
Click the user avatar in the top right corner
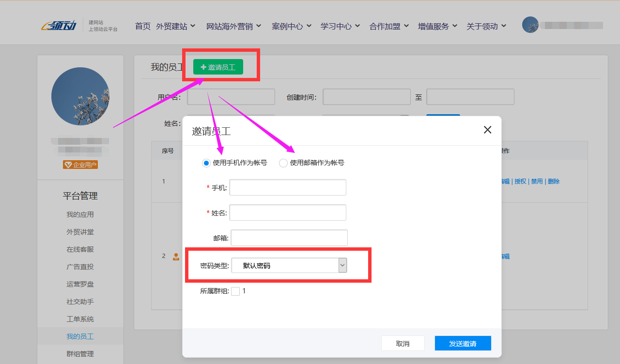(x=530, y=24)
